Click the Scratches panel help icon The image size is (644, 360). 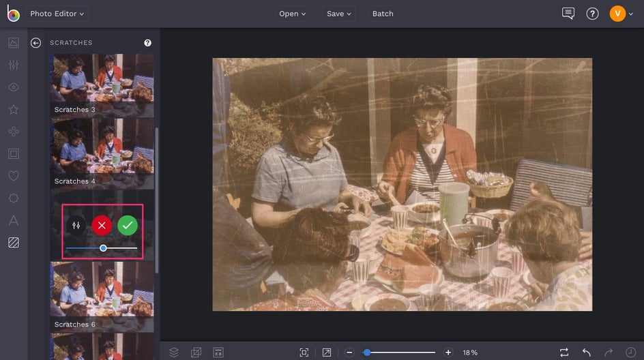147,43
